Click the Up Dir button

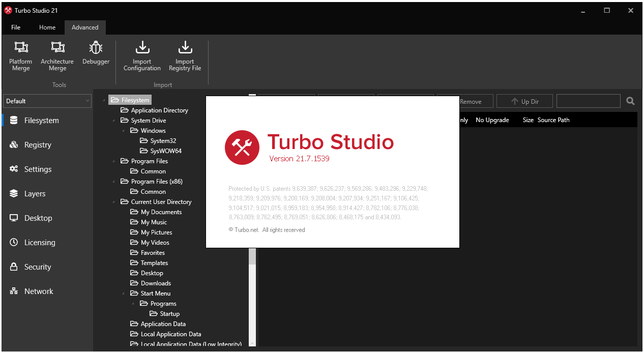click(525, 101)
